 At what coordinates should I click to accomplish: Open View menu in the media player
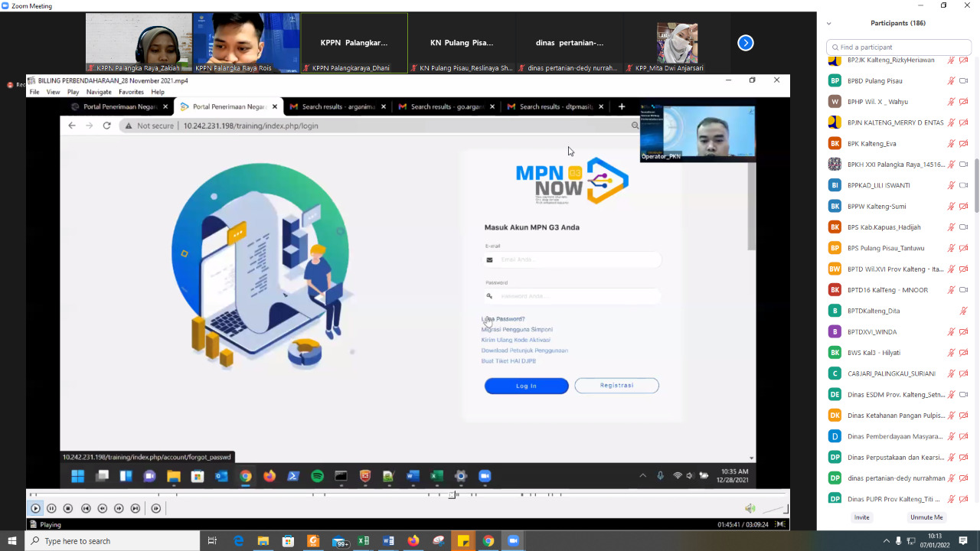pos(53,92)
